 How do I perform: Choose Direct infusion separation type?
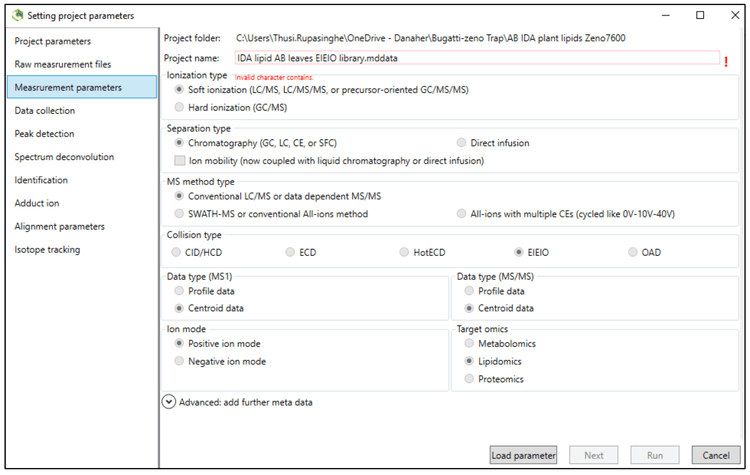(x=462, y=143)
